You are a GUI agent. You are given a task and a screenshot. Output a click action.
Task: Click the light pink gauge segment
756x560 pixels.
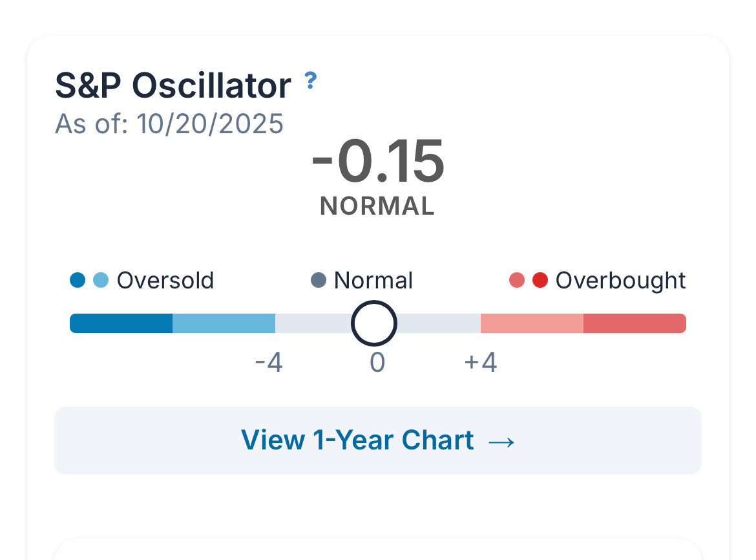click(x=532, y=323)
